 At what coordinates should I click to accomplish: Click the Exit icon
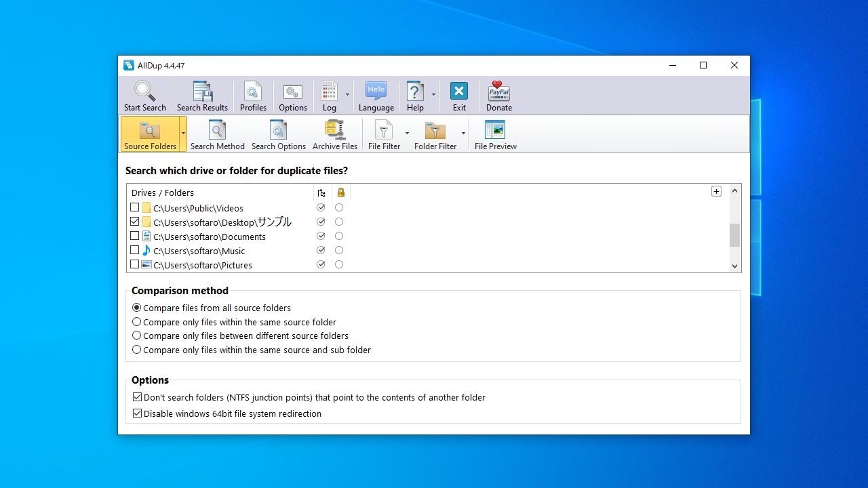pyautogui.click(x=459, y=91)
